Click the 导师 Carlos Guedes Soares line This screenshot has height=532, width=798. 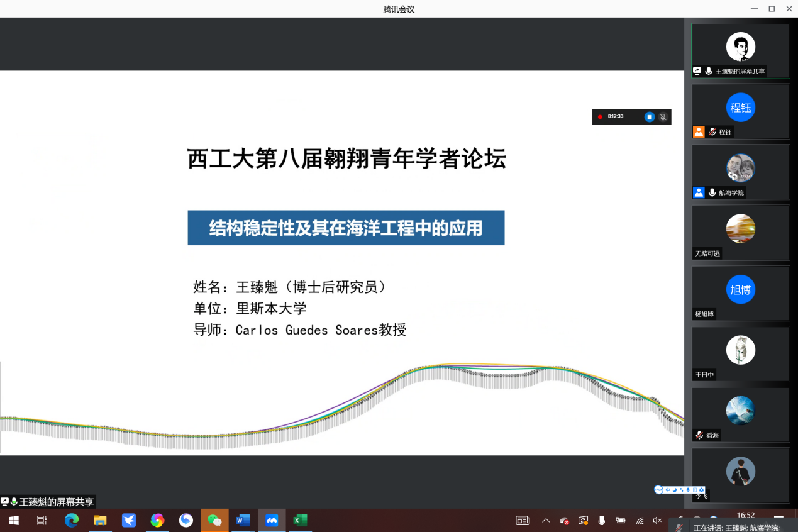[x=300, y=330]
